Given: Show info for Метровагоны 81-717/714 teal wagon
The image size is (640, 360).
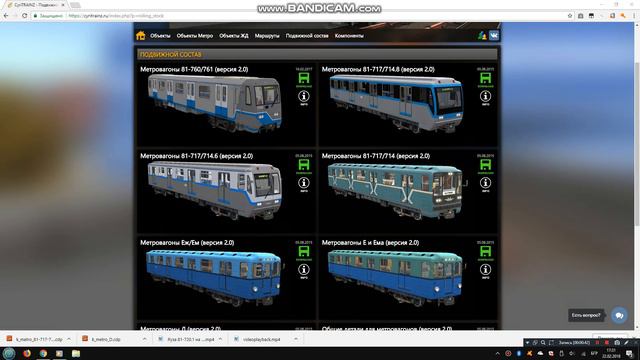Looking at the screenshot, I should 485,183.
